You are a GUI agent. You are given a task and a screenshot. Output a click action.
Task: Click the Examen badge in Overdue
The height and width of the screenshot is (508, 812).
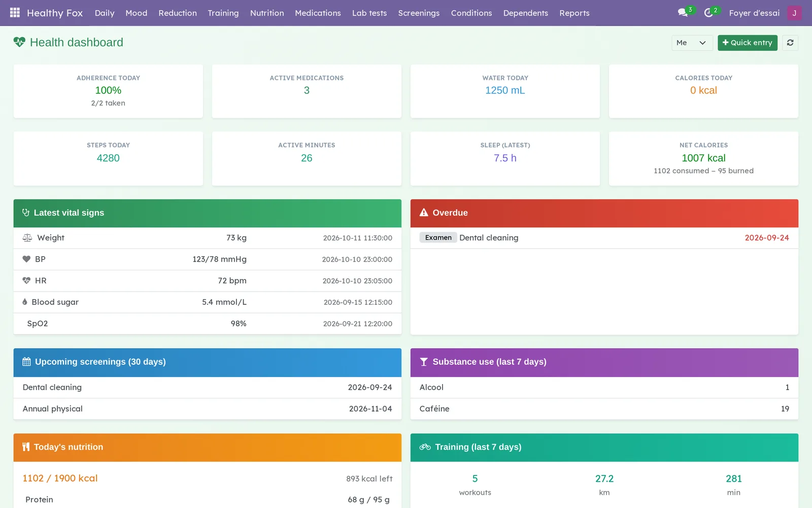438,237
